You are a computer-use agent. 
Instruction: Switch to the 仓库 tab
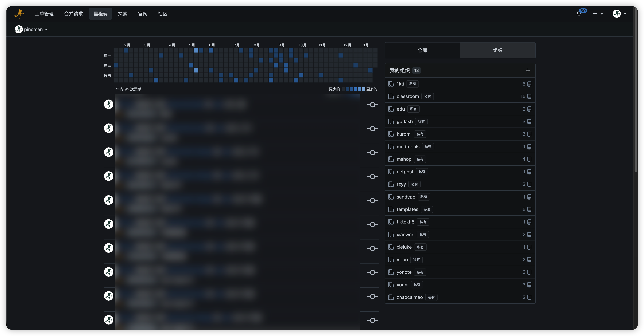coord(422,50)
